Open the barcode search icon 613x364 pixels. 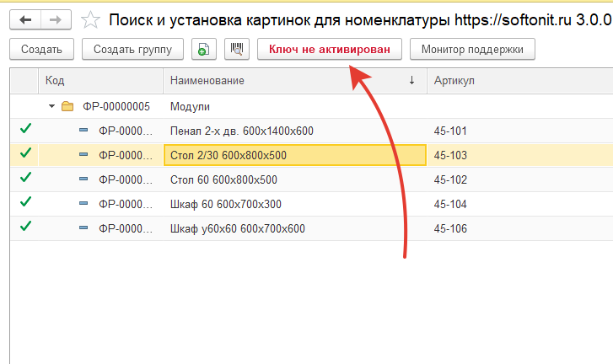click(237, 49)
